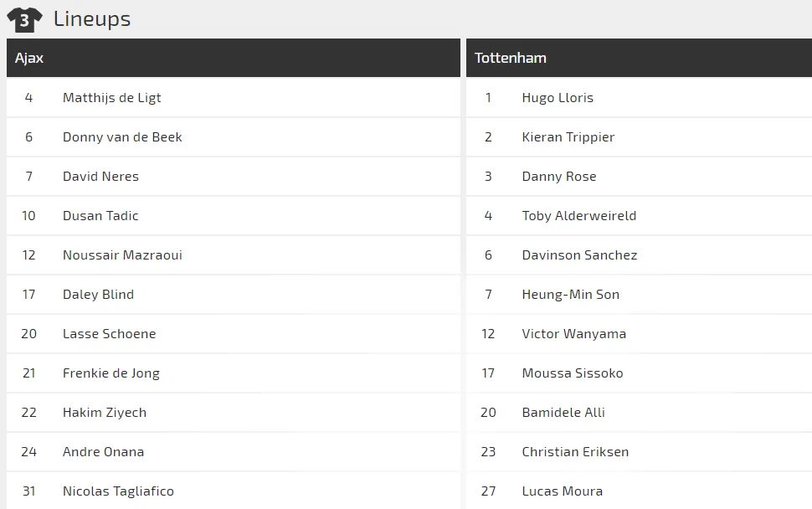
Task: Open Donny van de Beek's profile
Action: (x=122, y=137)
